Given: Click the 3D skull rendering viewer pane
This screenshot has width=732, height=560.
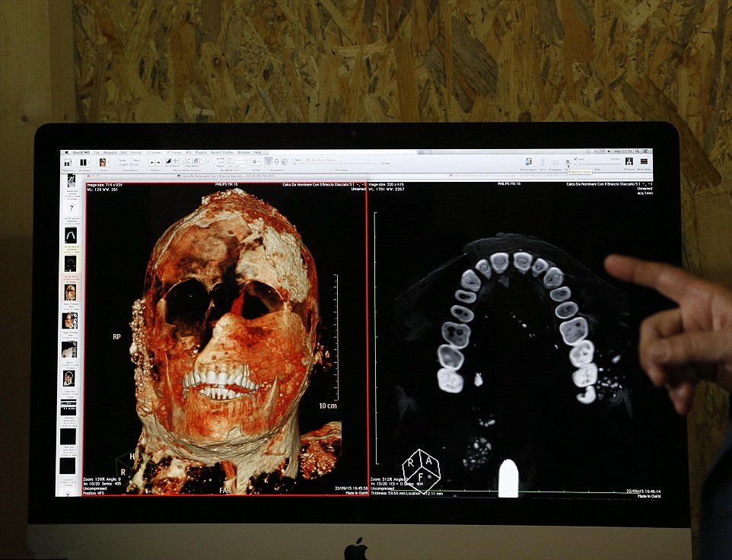Looking at the screenshot, I should click(225, 339).
